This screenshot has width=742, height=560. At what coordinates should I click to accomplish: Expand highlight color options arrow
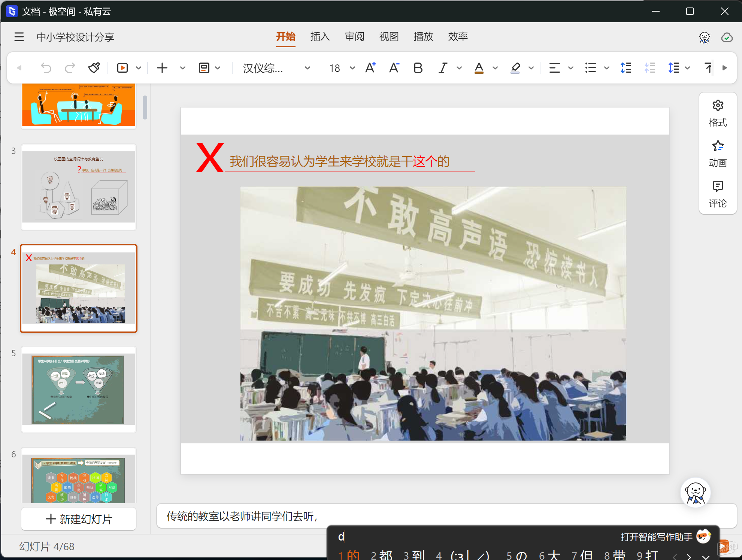[x=531, y=68]
